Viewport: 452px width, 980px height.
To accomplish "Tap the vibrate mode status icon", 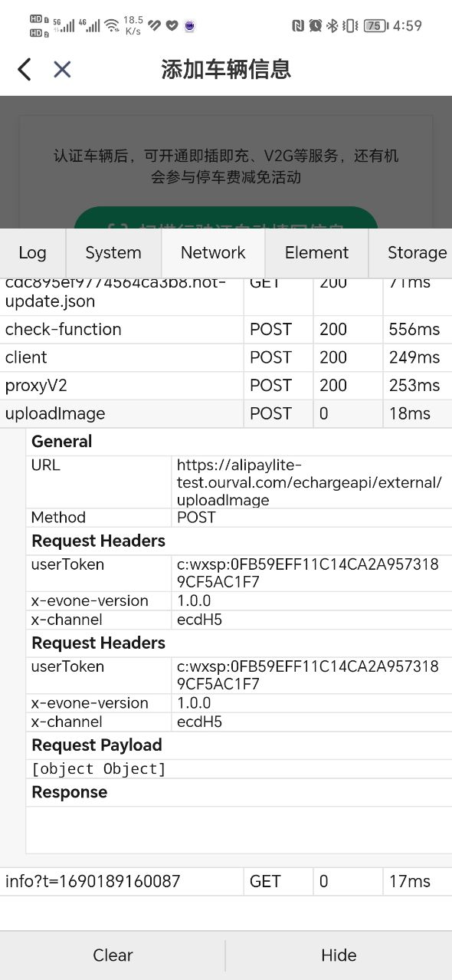I will click(349, 25).
